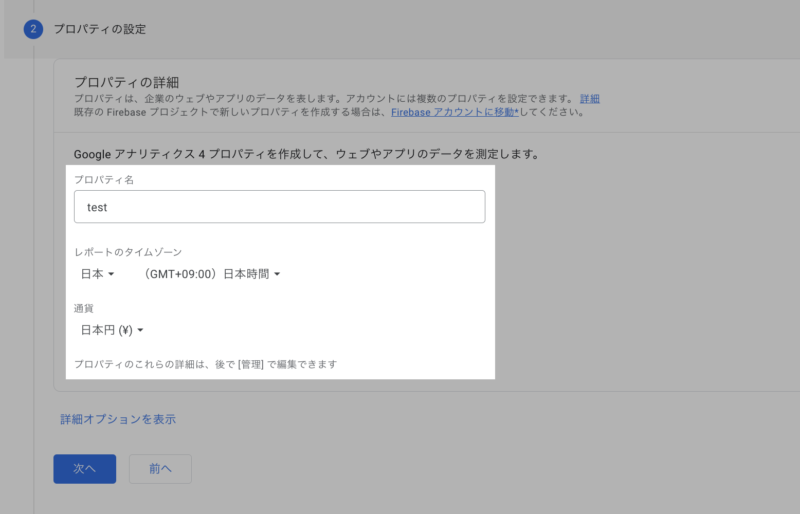The width and height of the screenshot is (800, 514).
Task: Click the レポートのタイムゾーン label
Action: [128, 252]
